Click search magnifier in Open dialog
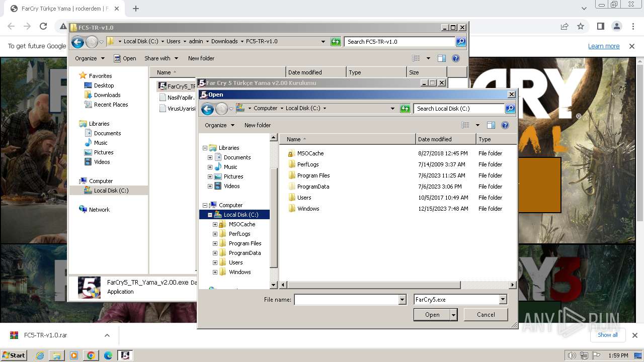The image size is (644, 362). [x=510, y=109]
